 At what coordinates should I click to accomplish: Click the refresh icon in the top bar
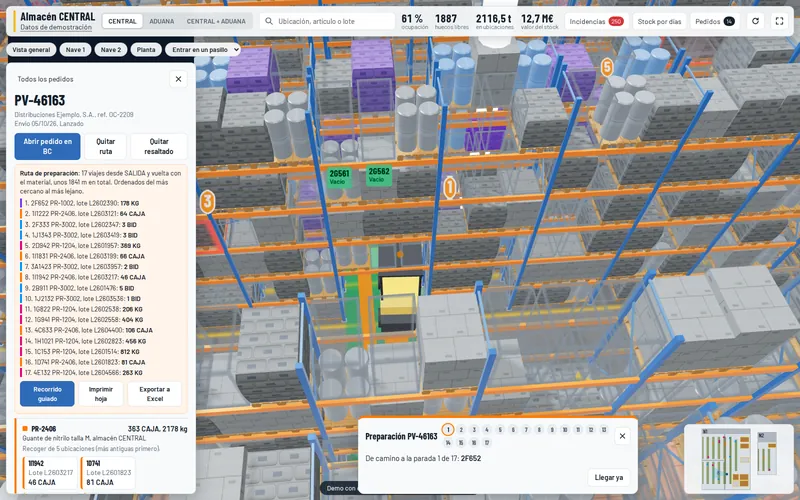(756, 21)
